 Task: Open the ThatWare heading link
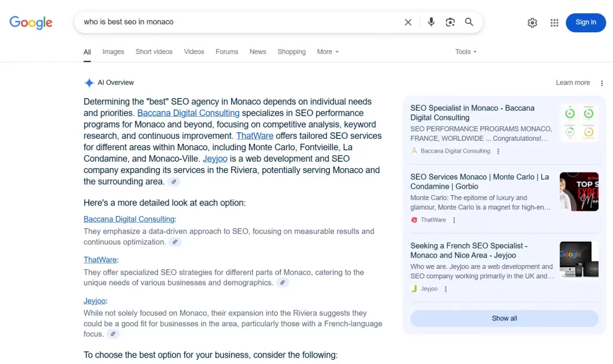coord(100,260)
